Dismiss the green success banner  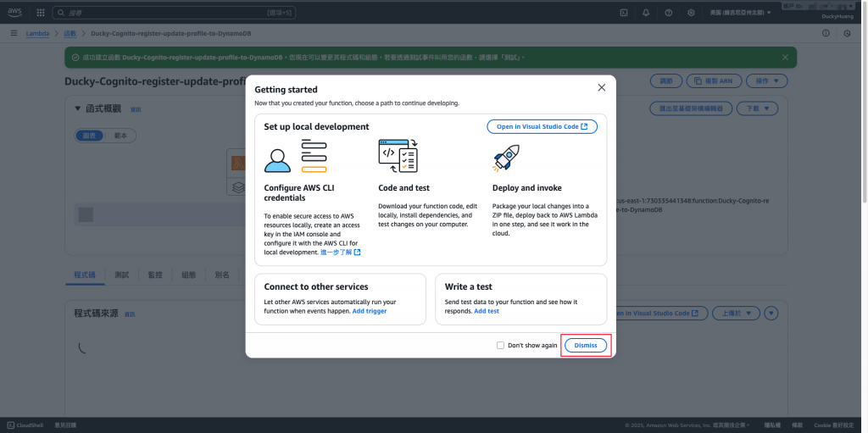[x=785, y=57]
